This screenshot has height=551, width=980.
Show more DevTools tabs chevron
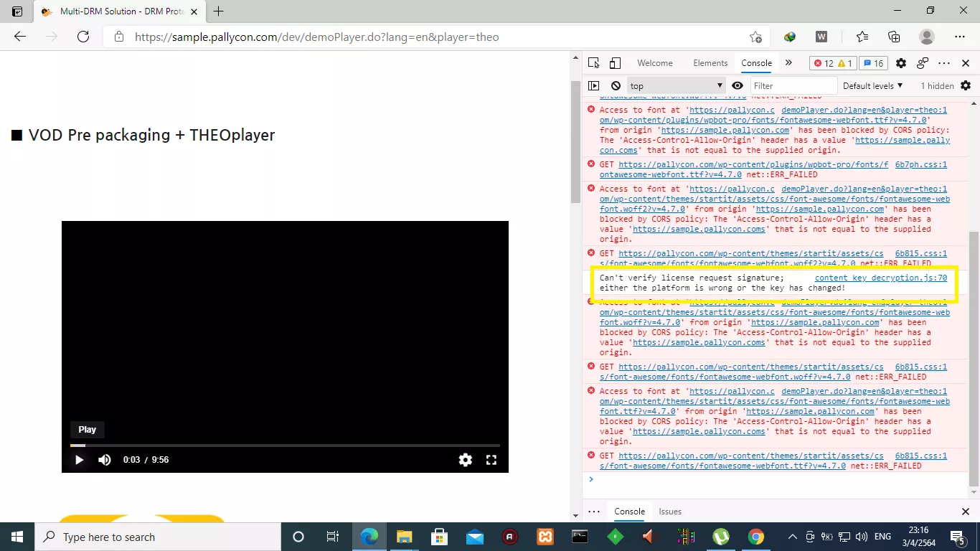(789, 63)
